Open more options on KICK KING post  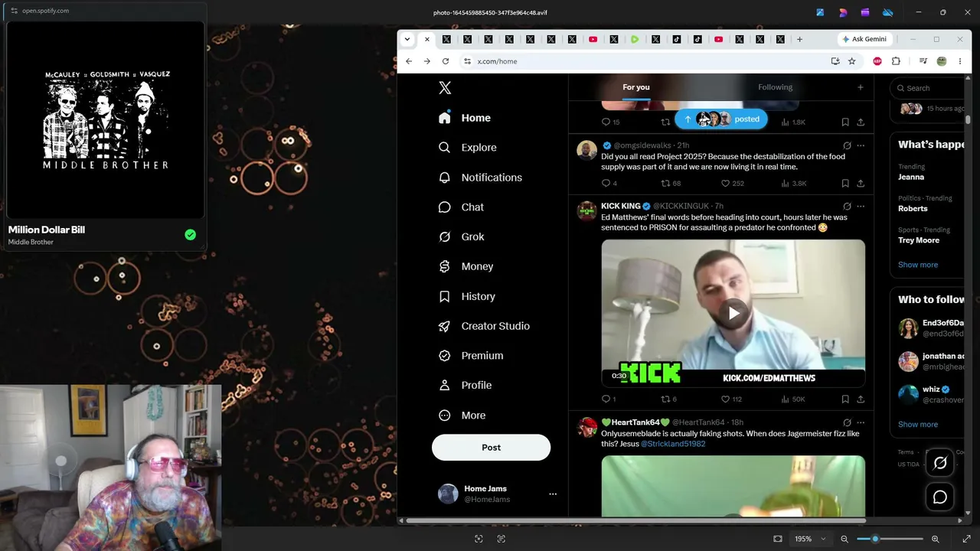tap(861, 207)
